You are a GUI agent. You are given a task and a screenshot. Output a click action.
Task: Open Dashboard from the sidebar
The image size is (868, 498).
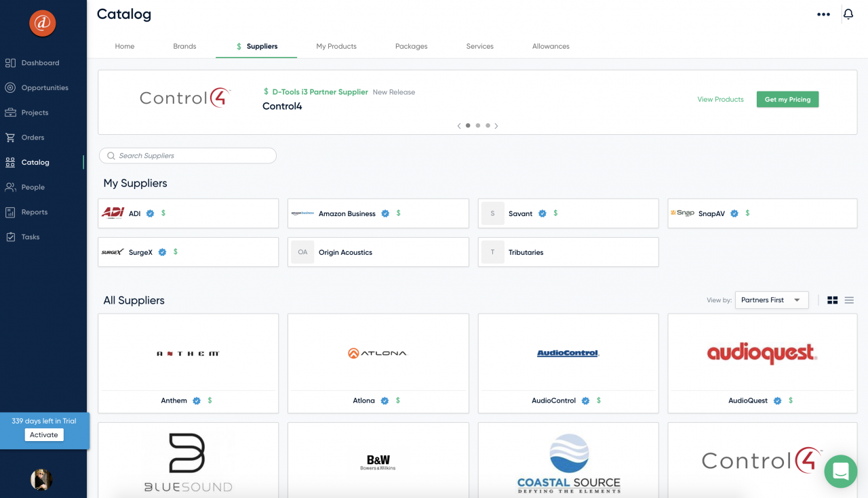click(x=32, y=63)
